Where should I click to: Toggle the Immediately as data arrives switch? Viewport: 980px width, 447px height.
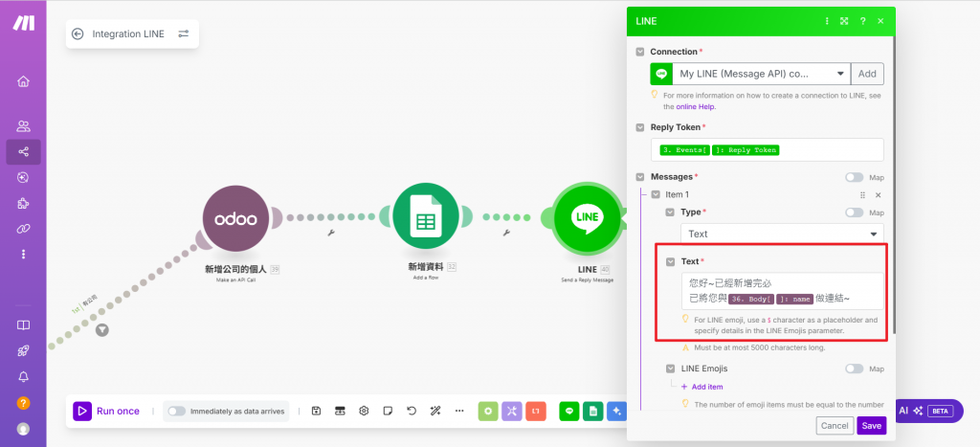(x=177, y=411)
